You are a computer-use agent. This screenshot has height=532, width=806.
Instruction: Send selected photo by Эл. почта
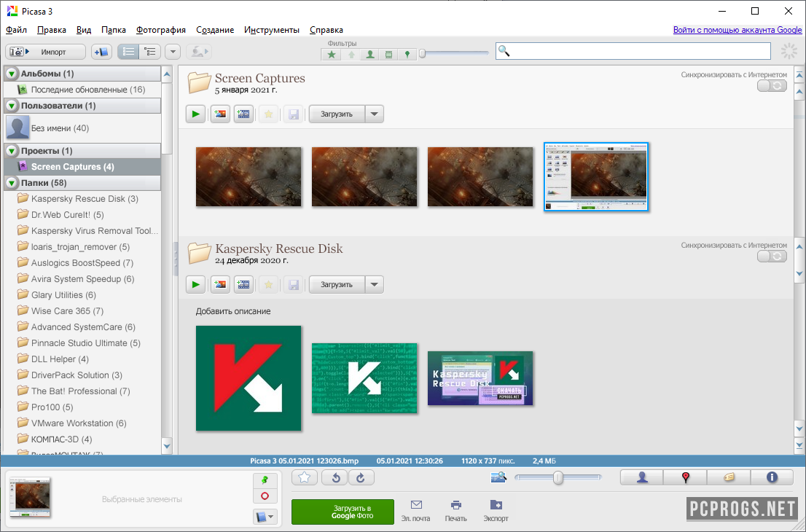(416, 511)
